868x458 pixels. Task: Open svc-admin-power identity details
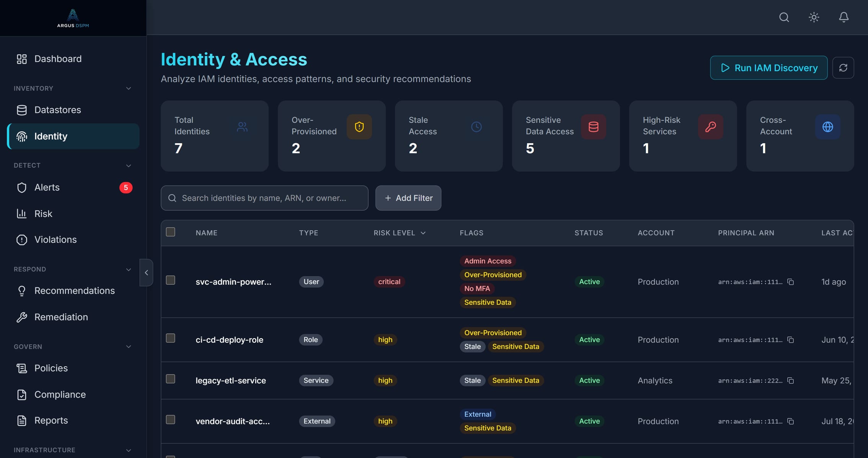(233, 282)
